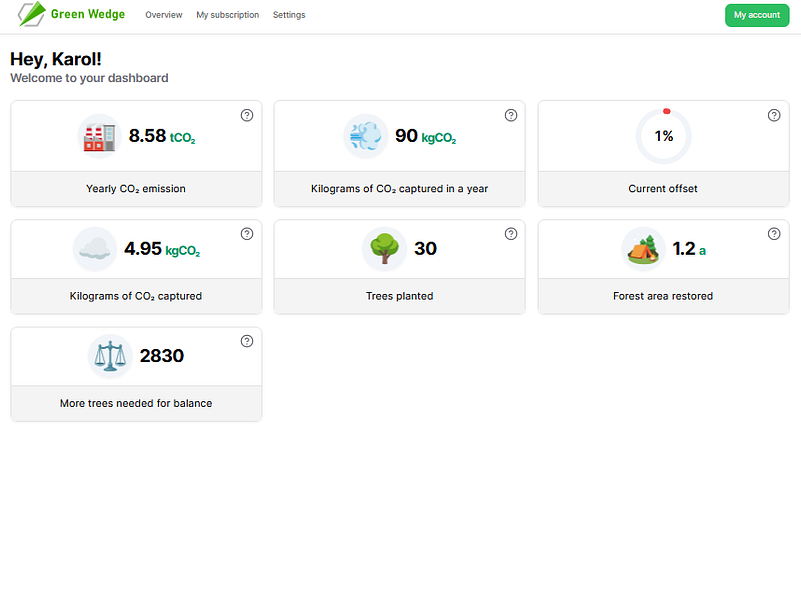
Task: Click the balance scales icon
Action: 110,356
